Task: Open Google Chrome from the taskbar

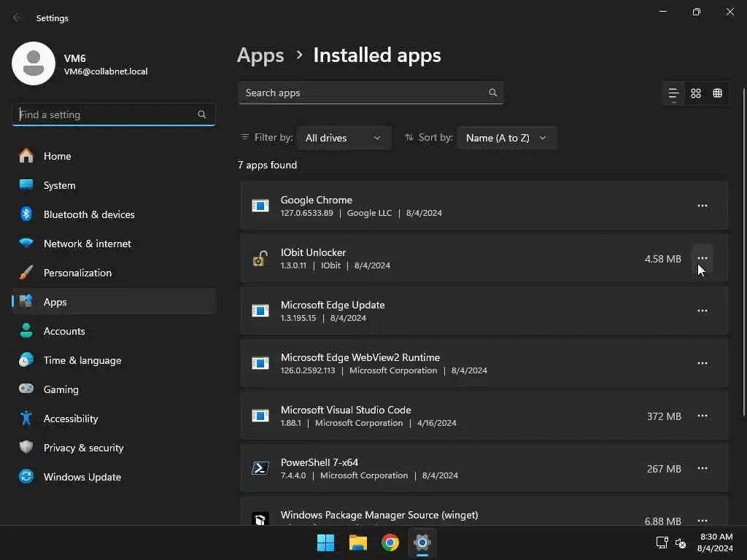Action: (x=390, y=542)
